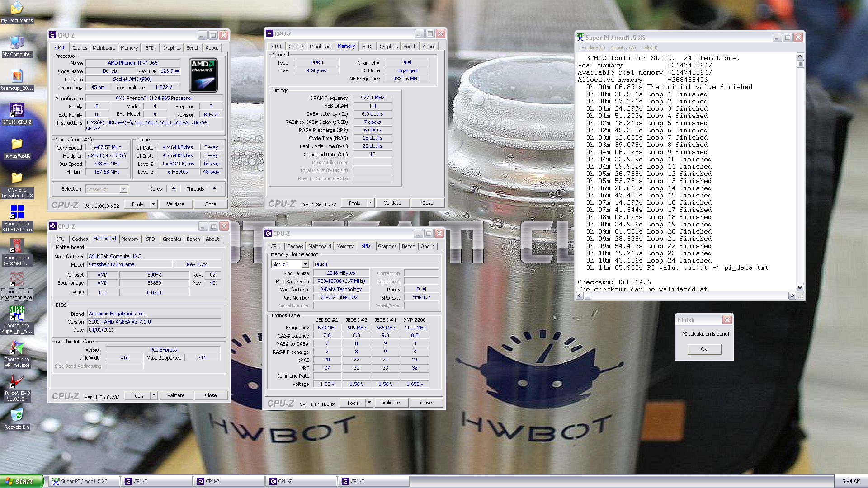
Task: Expand Tools dropdown arrow in Memory tab window
Action: click(x=370, y=203)
